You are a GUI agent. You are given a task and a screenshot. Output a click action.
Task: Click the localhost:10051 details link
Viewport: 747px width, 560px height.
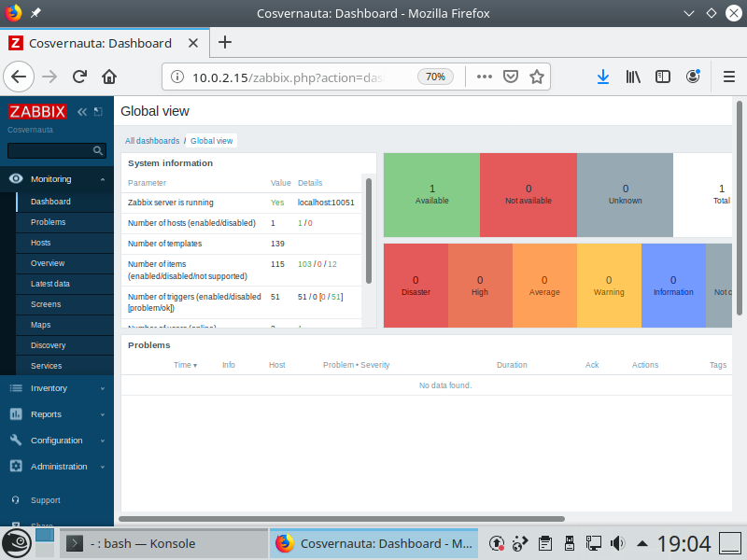[x=324, y=203]
